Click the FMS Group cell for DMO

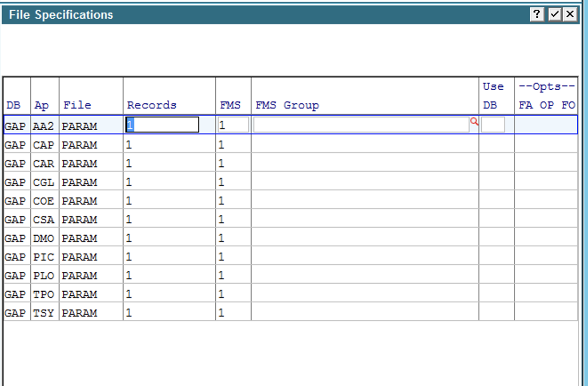coord(365,238)
